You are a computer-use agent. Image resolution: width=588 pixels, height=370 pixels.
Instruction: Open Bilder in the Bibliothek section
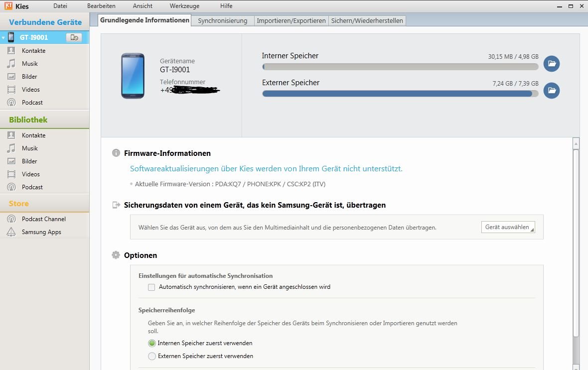pos(29,161)
